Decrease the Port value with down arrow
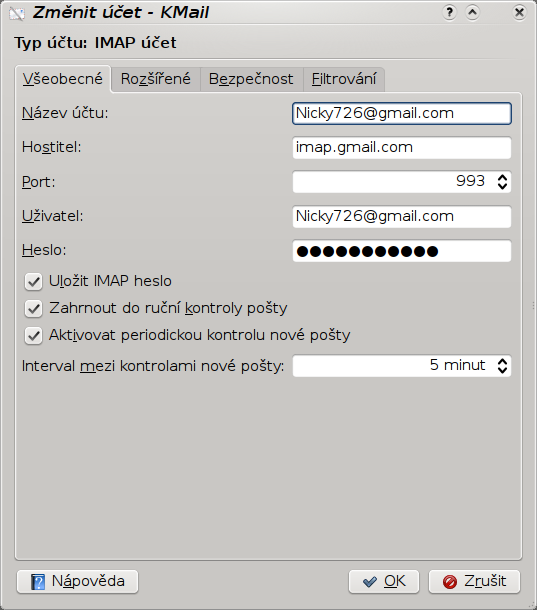The width and height of the screenshot is (537, 610). pos(502,186)
